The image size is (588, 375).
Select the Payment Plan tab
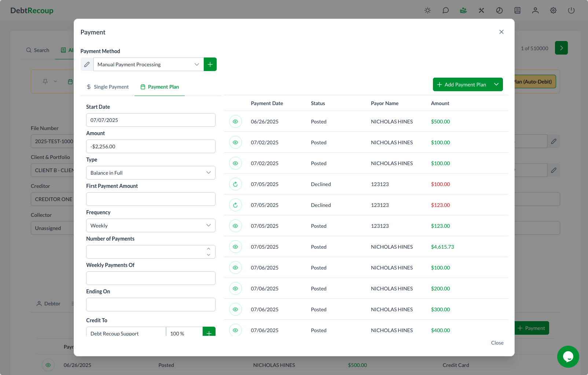(x=159, y=87)
